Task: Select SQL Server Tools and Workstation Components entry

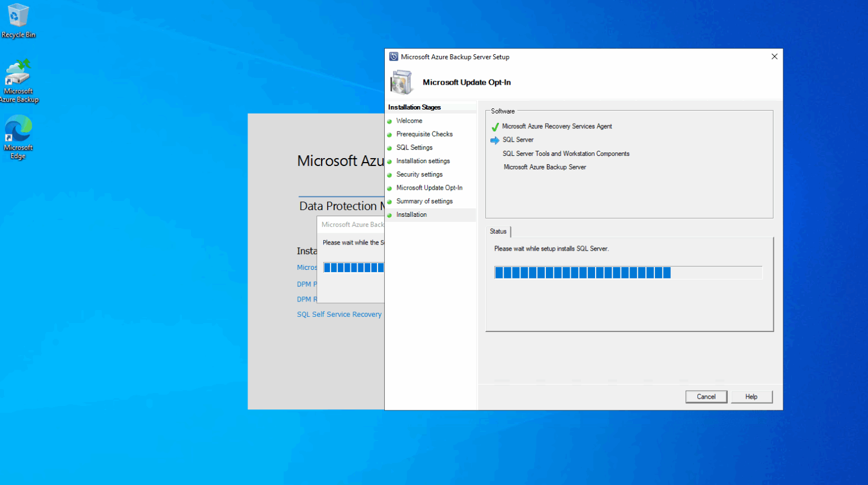Action: [566, 153]
